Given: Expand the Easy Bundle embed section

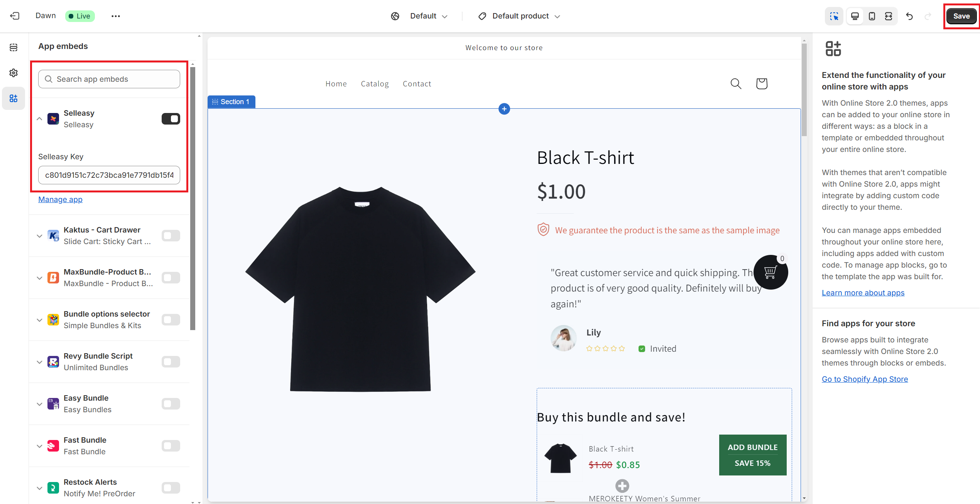Looking at the screenshot, I should pos(39,404).
